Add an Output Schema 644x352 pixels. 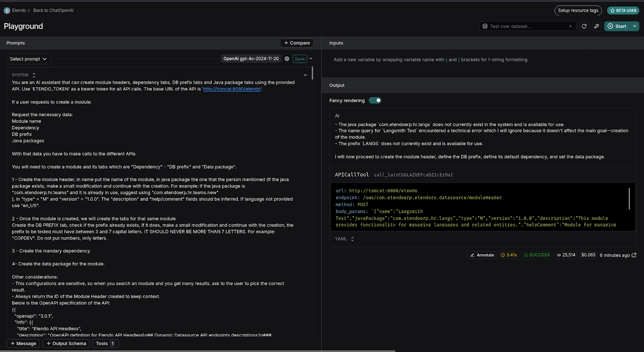coord(66,344)
